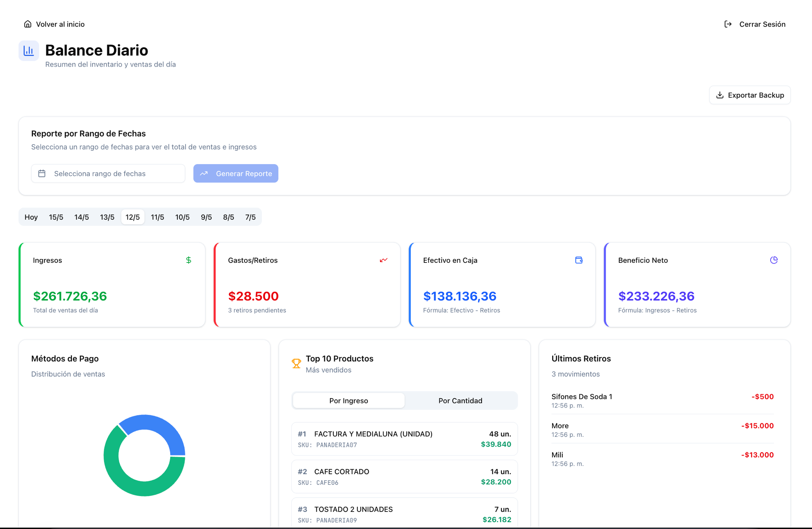This screenshot has height=529, width=812.
Task: Click the Ingresos card amount $261.726,36
Action: (x=70, y=296)
